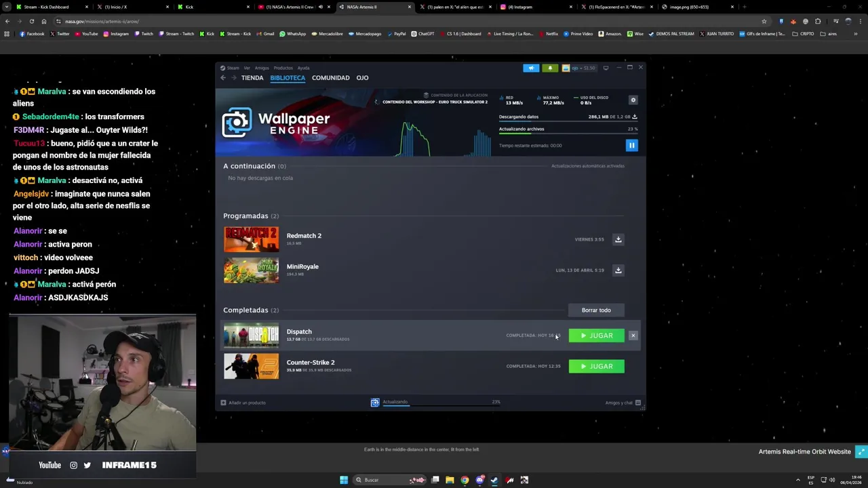Open Dispatch game thumbnail
The width and height of the screenshot is (868, 488).
coord(251,335)
